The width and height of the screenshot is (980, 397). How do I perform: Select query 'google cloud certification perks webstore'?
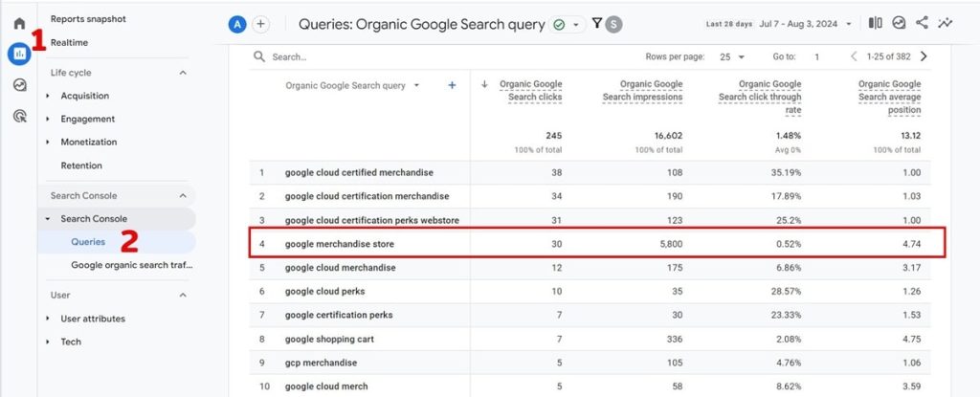372,220
